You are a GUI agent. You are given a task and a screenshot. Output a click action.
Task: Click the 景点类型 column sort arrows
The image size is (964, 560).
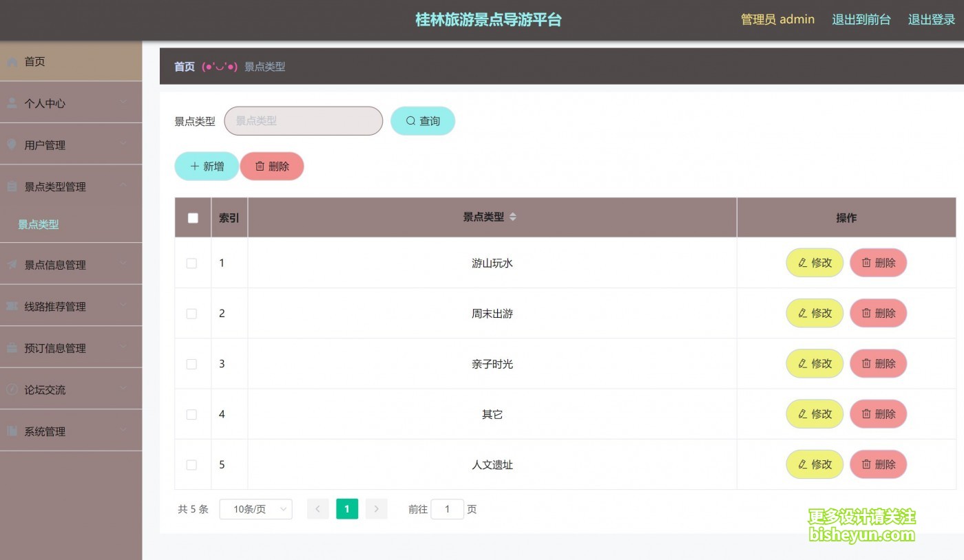[x=514, y=217]
